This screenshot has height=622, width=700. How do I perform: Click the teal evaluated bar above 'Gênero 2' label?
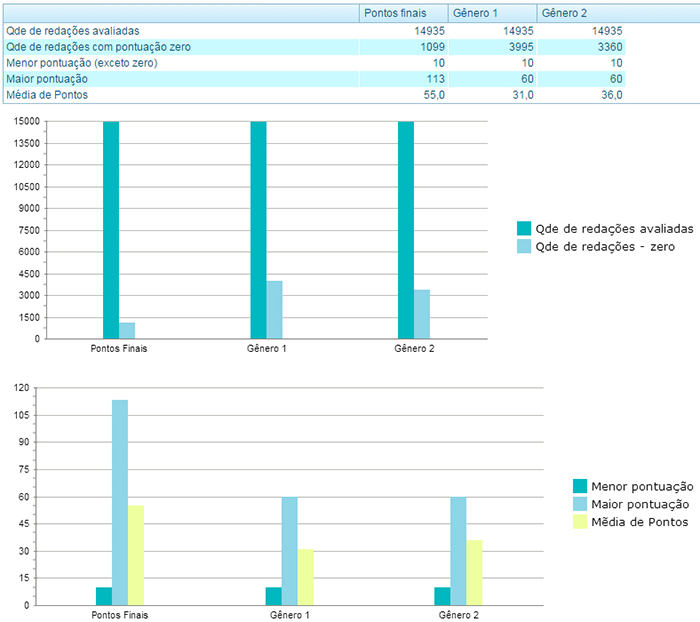(x=406, y=230)
